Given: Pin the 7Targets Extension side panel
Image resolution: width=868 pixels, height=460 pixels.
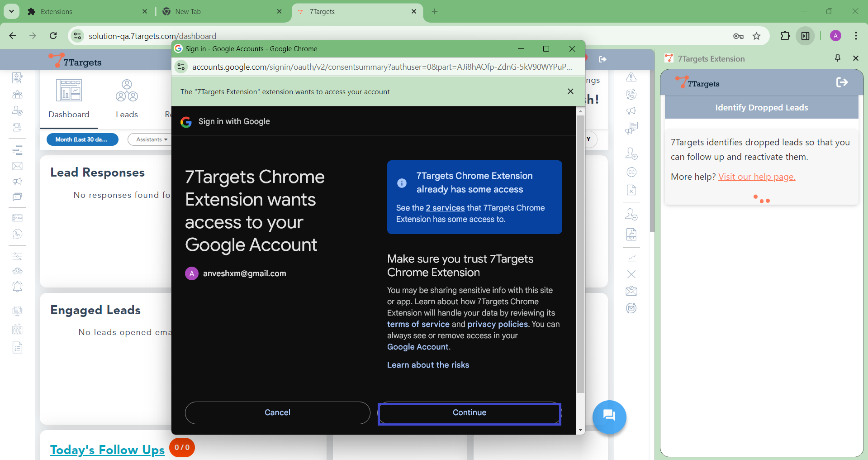Looking at the screenshot, I should pyautogui.click(x=837, y=58).
